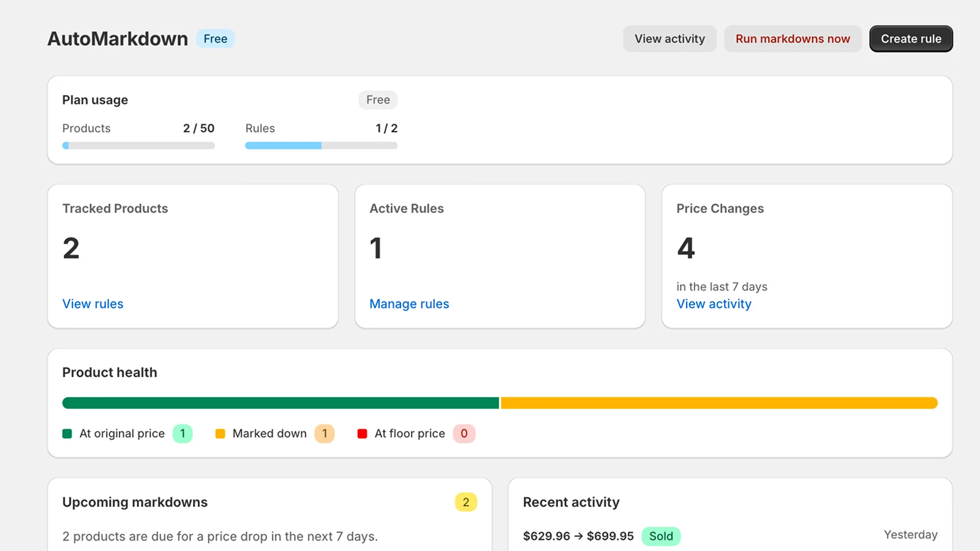Click the yellow 2 badge on Upcoming markdowns
The height and width of the screenshot is (551, 980).
point(466,502)
